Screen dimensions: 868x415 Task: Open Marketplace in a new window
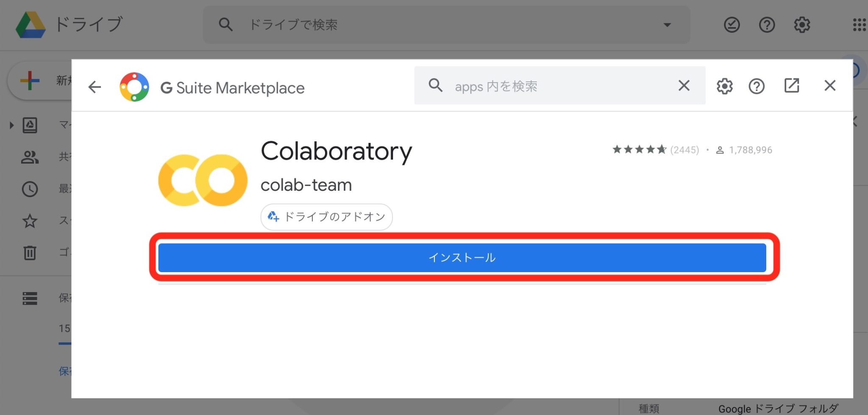pos(792,86)
